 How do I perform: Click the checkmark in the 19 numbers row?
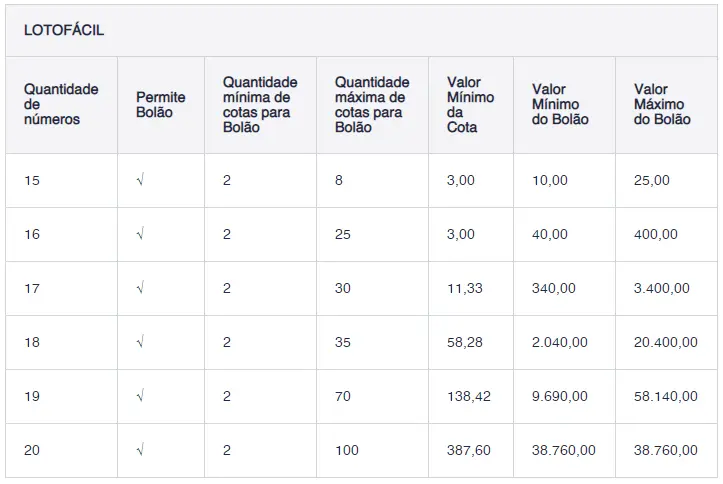pos(140,397)
